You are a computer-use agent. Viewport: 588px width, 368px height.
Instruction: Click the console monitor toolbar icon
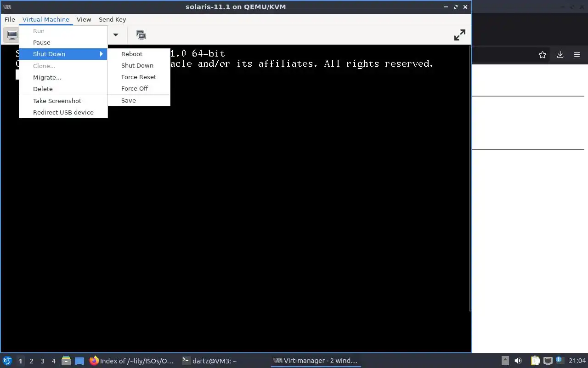point(12,35)
